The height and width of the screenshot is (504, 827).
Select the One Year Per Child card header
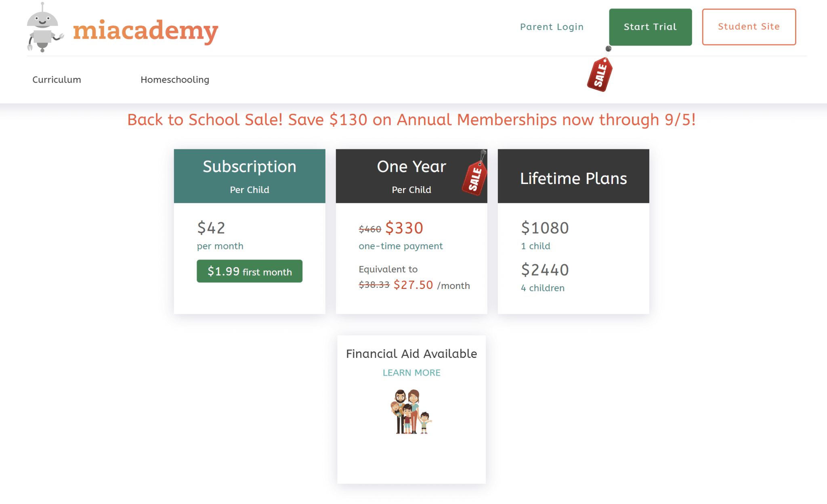(x=411, y=176)
